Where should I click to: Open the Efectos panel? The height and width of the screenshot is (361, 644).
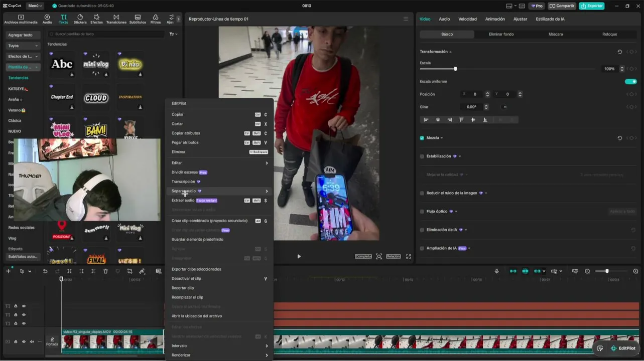tap(96, 19)
